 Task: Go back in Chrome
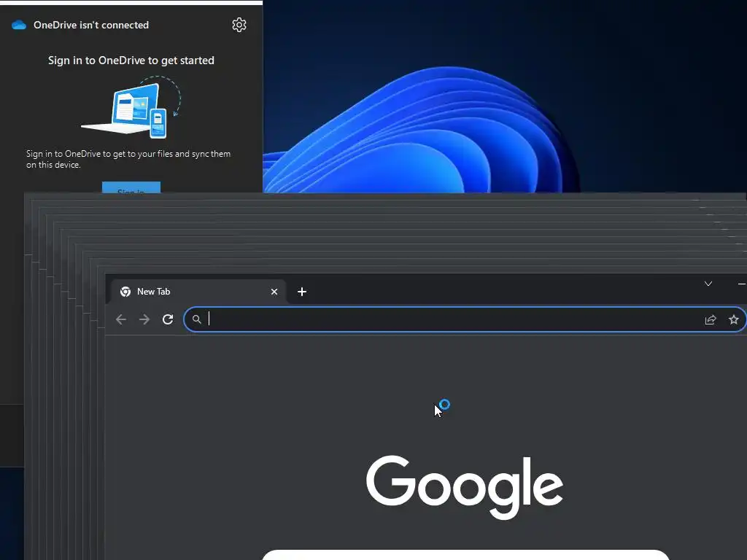click(121, 319)
